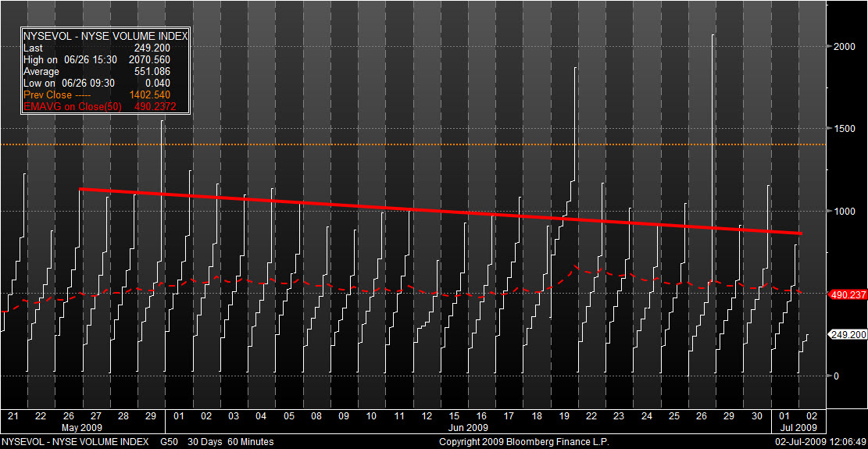Click the High on 06/26 15:30 legend row

click(x=97, y=59)
